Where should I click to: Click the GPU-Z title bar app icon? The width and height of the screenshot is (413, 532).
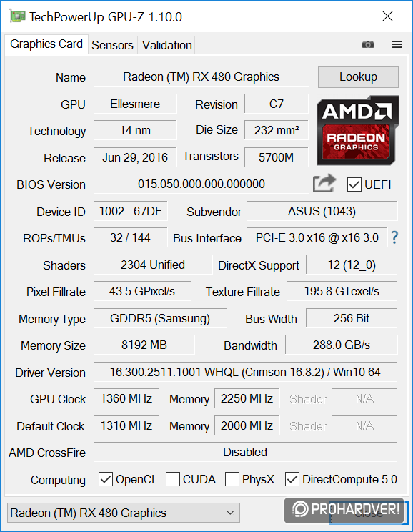pos(17,16)
